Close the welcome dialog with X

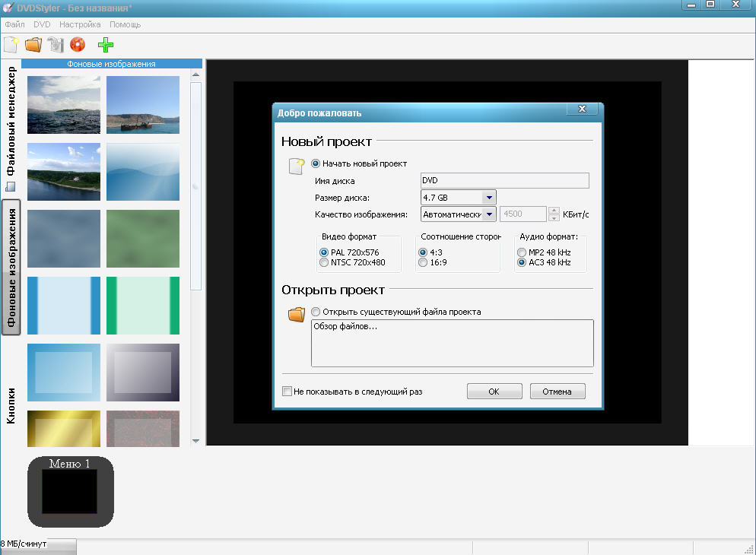coord(582,109)
